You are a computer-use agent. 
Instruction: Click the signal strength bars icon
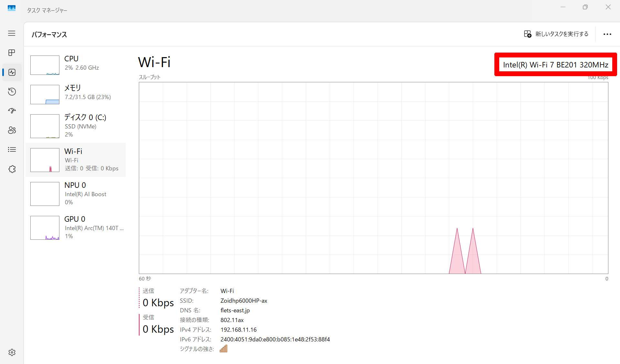223,349
